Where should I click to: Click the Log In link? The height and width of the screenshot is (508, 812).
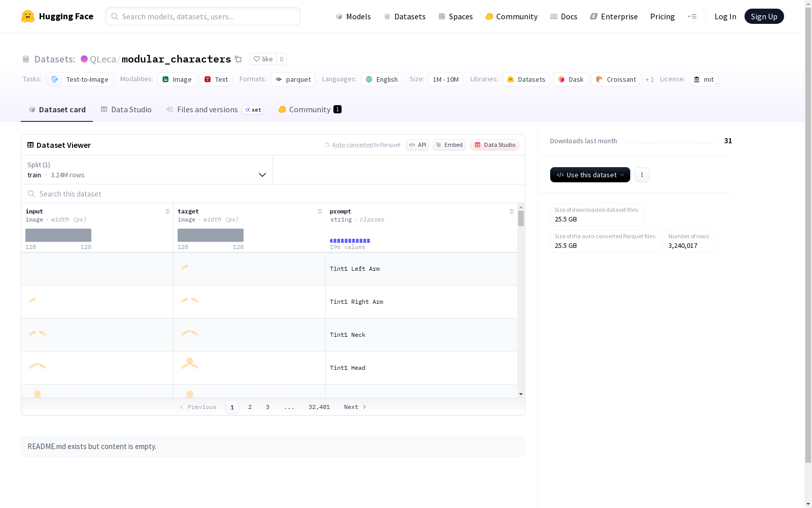click(x=725, y=16)
